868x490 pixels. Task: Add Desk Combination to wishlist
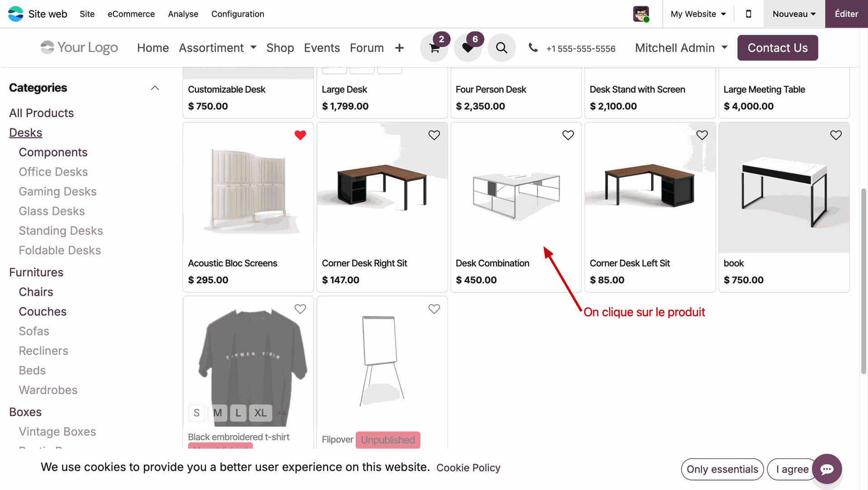point(568,135)
